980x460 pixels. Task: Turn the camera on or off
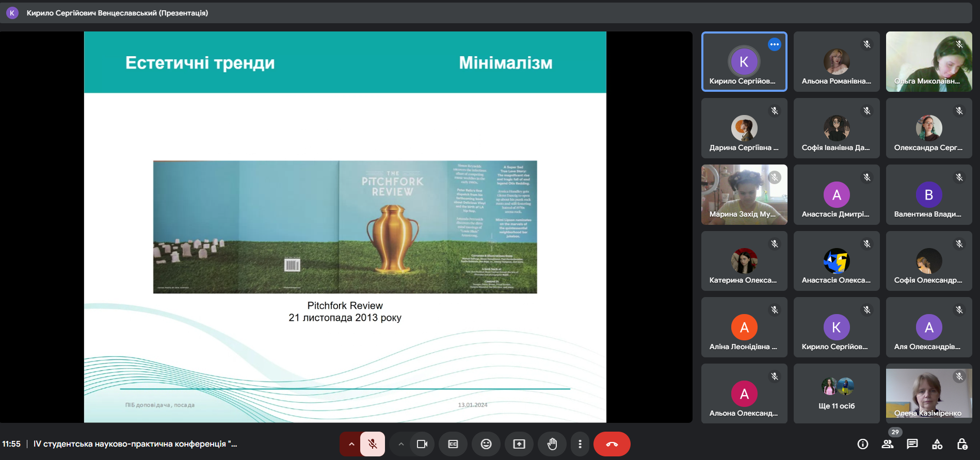pos(422,444)
